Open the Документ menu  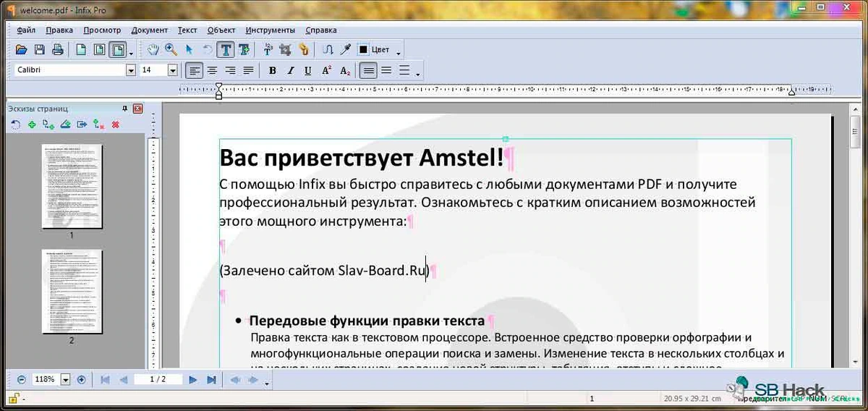coord(150,30)
